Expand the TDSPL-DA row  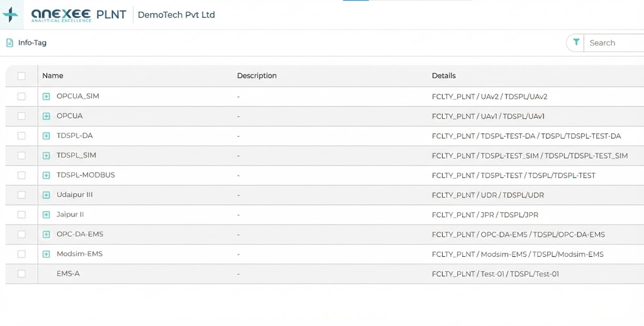[x=46, y=136]
